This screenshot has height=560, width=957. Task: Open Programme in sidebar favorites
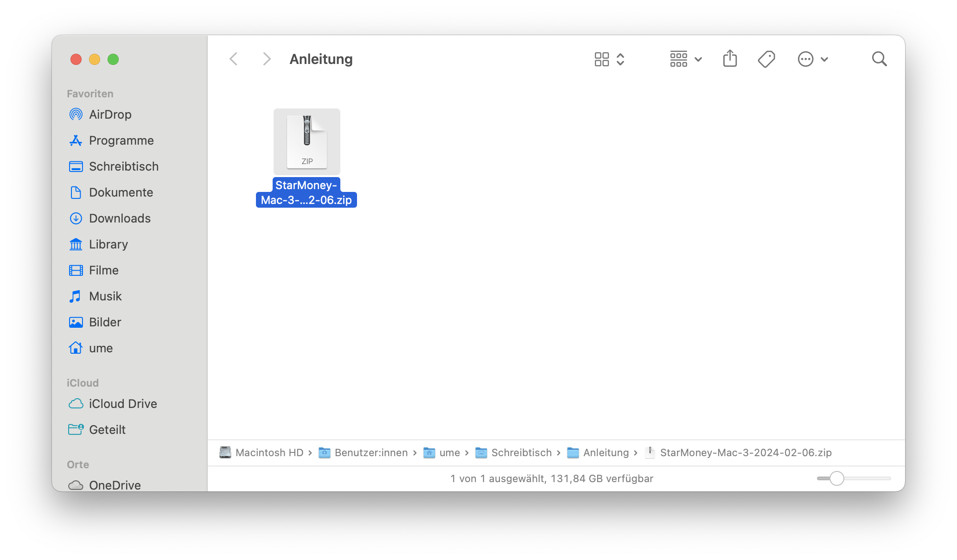[x=121, y=140]
